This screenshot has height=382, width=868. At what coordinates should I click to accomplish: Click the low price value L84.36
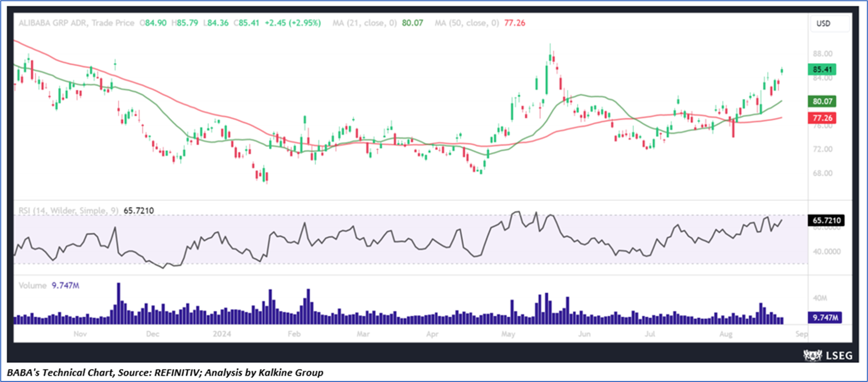coord(216,23)
